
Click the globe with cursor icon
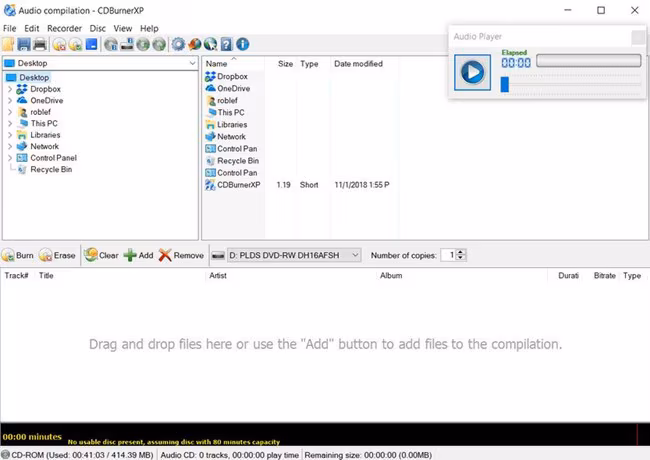pos(210,44)
